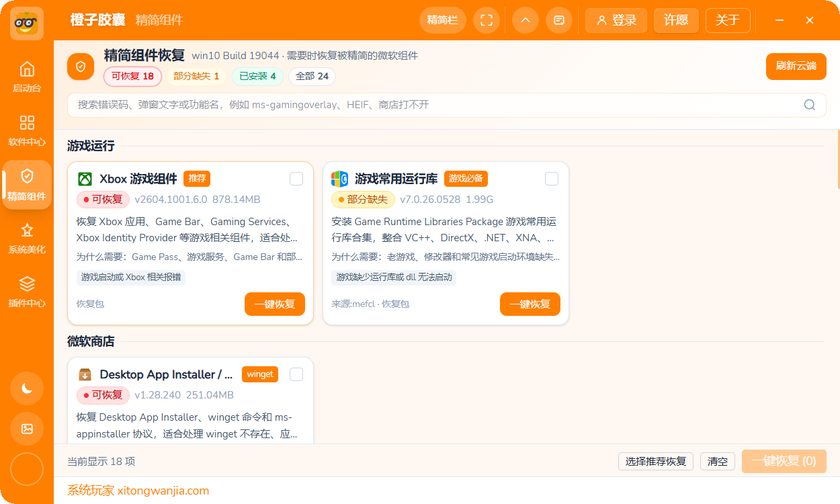Select the 精简组件 shield sidebar item
This screenshot has height=504, width=840.
[27, 184]
